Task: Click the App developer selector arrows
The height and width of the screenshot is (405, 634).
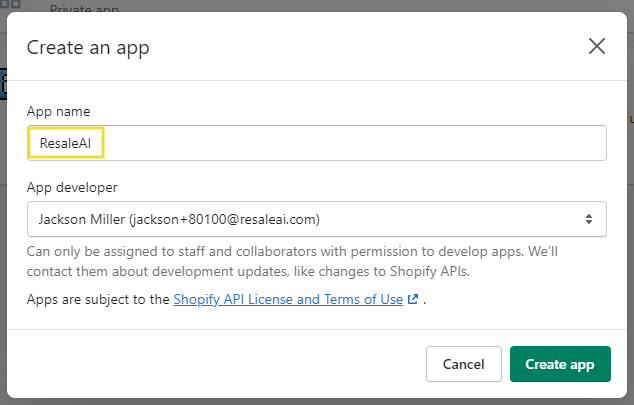Action: (589, 219)
